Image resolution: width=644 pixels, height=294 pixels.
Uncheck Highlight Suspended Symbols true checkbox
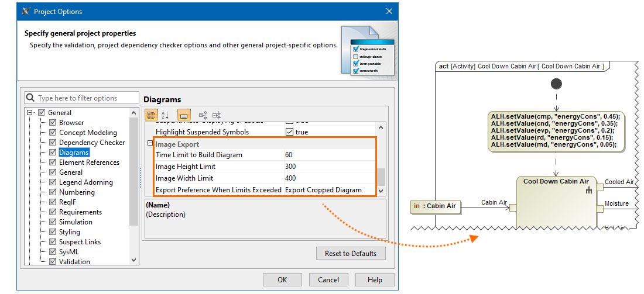click(289, 132)
